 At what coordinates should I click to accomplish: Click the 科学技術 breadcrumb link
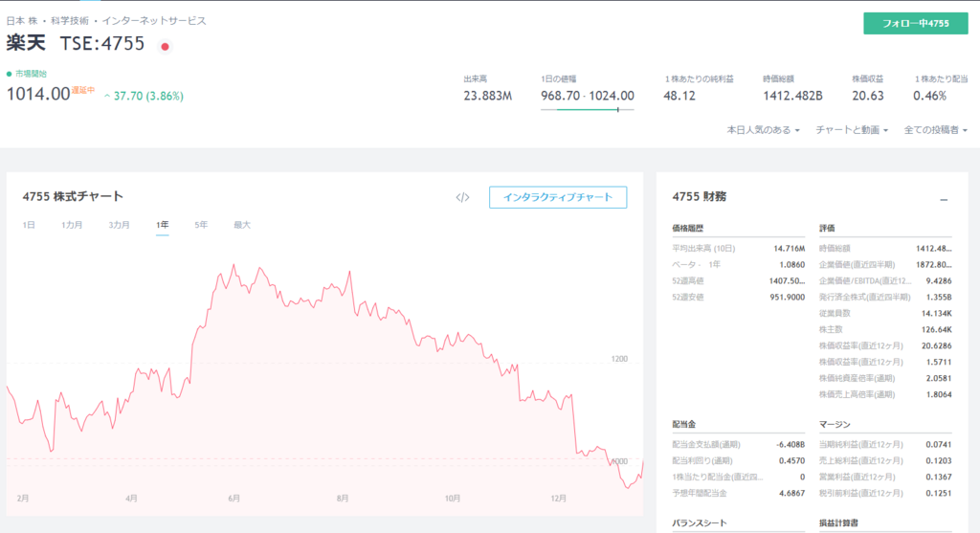70,21
